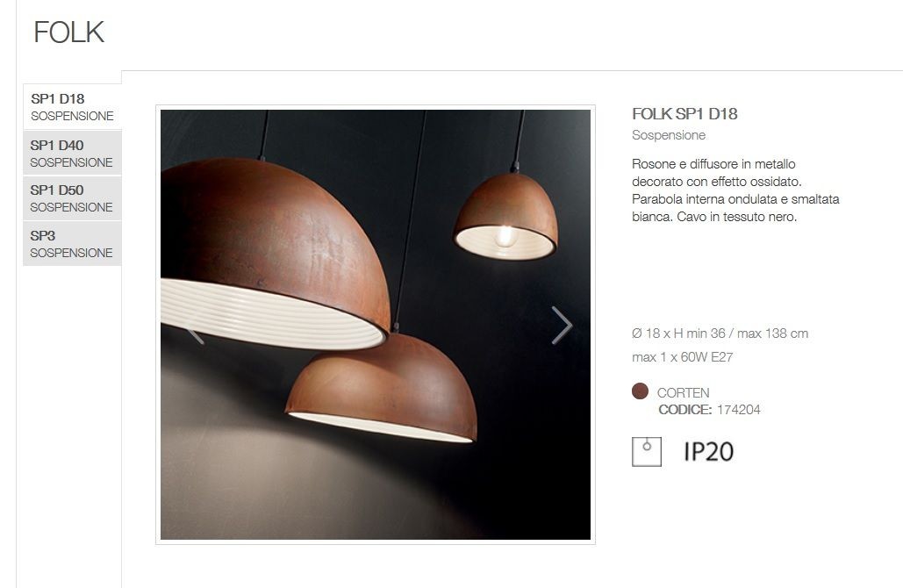Click the small lit pendant lamp in photo
This screenshot has height=588, width=903.
(x=505, y=216)
